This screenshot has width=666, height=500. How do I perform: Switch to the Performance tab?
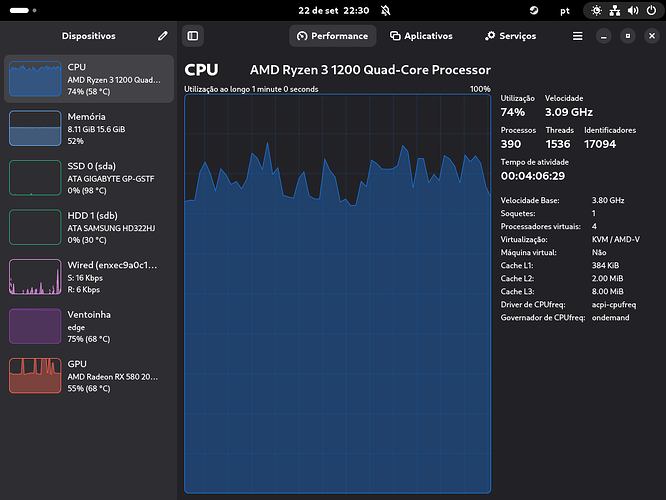point(333,36)
